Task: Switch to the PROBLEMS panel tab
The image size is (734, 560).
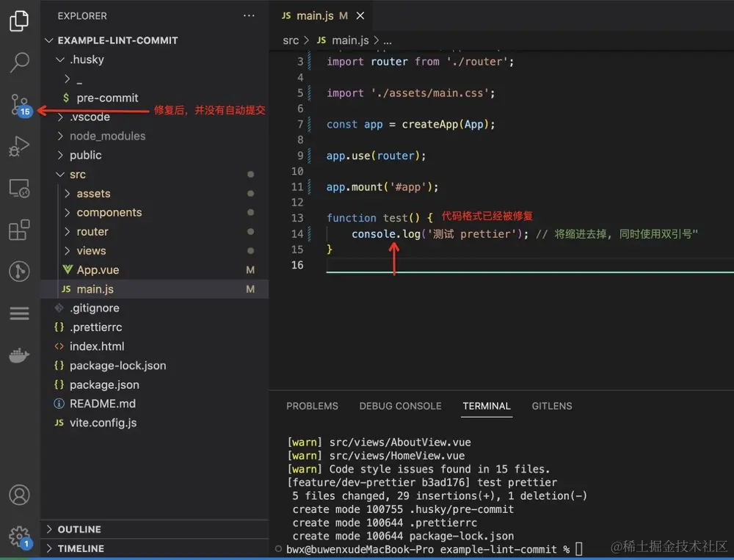Action: (312, 406)
